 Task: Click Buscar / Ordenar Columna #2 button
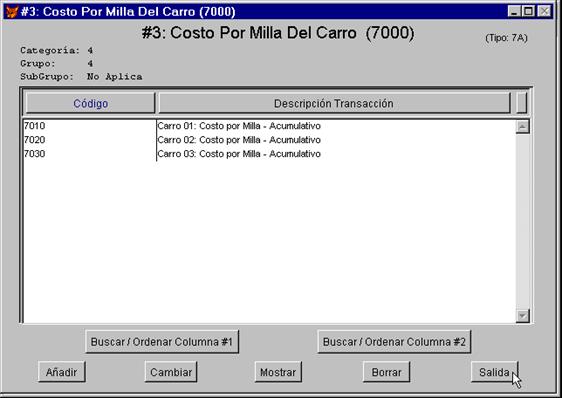coord(394,342)
